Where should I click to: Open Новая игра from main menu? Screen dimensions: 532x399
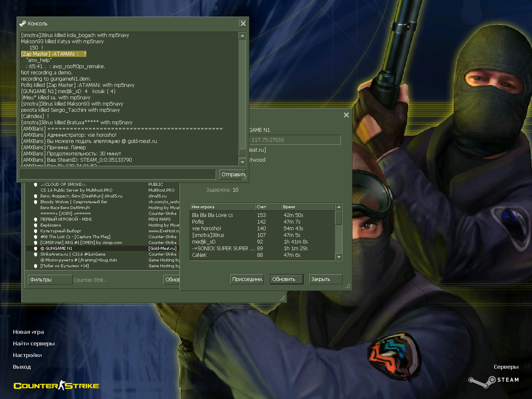pyautogui.click(x=28, y=332)
